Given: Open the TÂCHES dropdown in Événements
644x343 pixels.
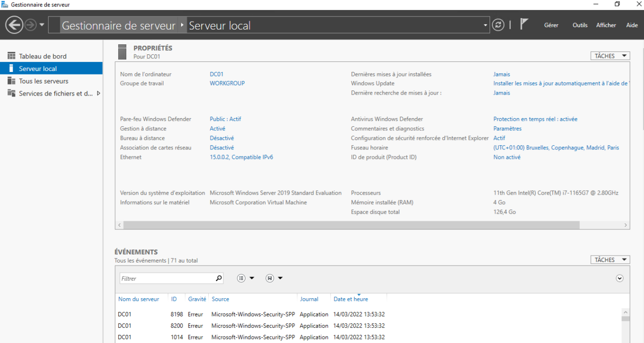Looking at the screenshot, I should tap(610, 260).
